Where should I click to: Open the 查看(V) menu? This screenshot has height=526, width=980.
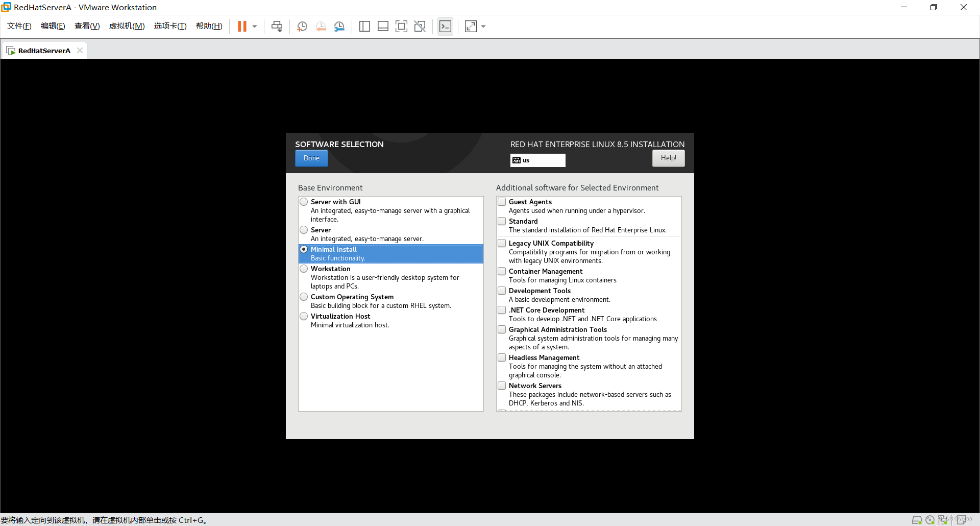[x=87, y=26]
